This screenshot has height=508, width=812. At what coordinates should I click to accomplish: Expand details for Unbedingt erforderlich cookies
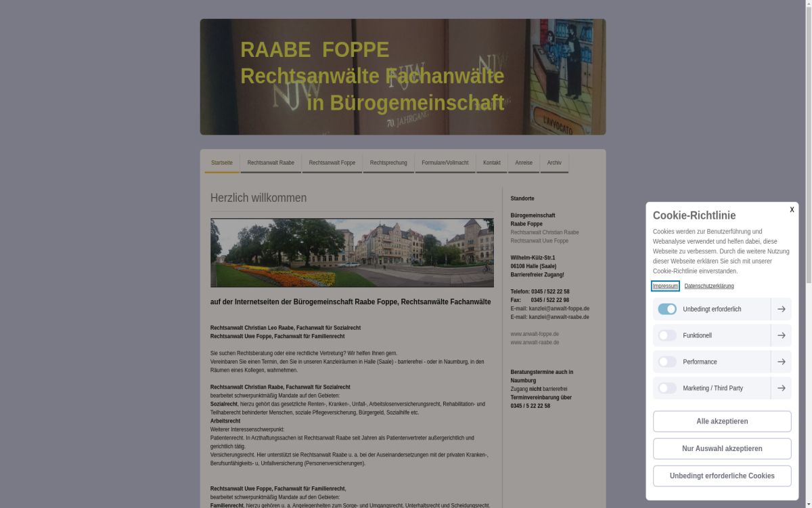(781, 308)
